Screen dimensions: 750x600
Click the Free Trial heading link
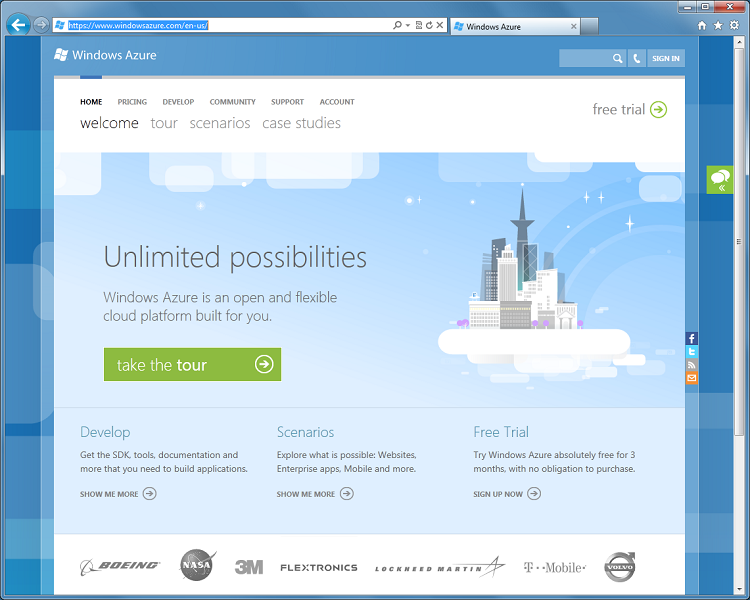[501, 432]
